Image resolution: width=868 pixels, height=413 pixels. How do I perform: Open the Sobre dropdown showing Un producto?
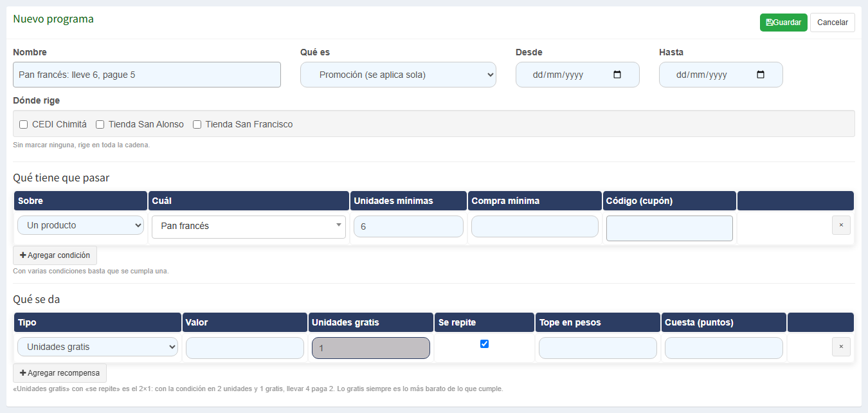[x=81, y=225]
